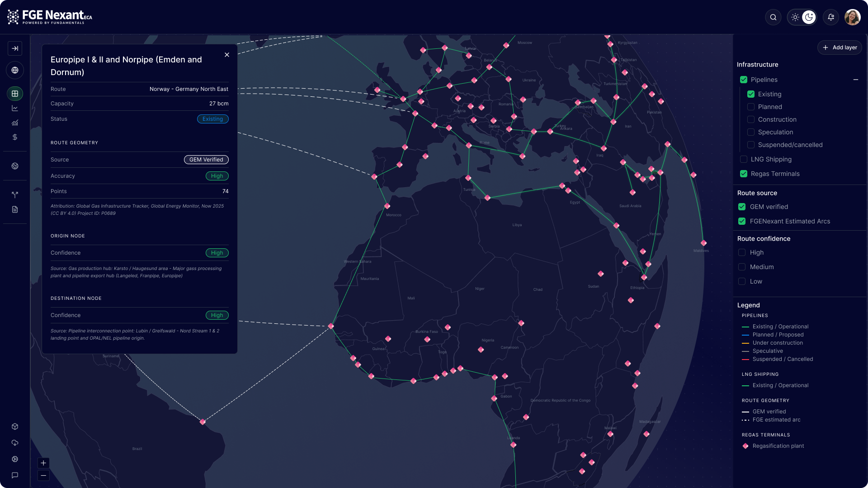
Task: Uncheck the Existing pipelines checkbox
Action: point(751,94)
